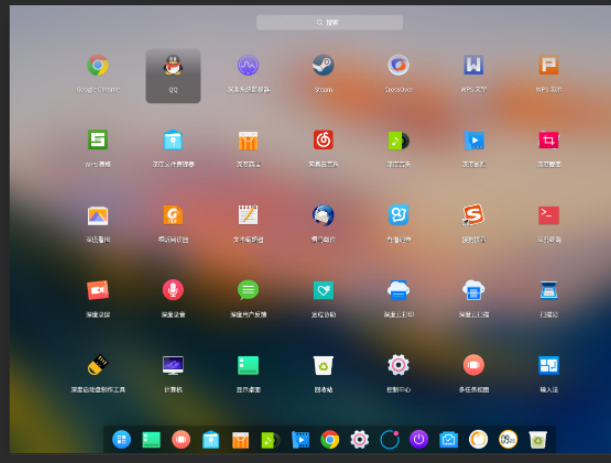Open the music player from the dock
The image size is (611, 463).
pyautogui.click(x=270, y=440)
